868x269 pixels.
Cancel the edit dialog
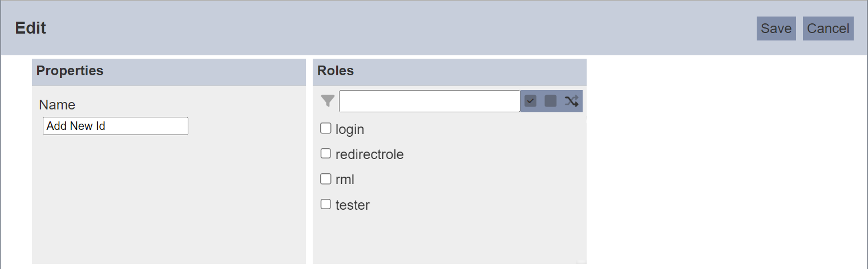tap(828, 28)
